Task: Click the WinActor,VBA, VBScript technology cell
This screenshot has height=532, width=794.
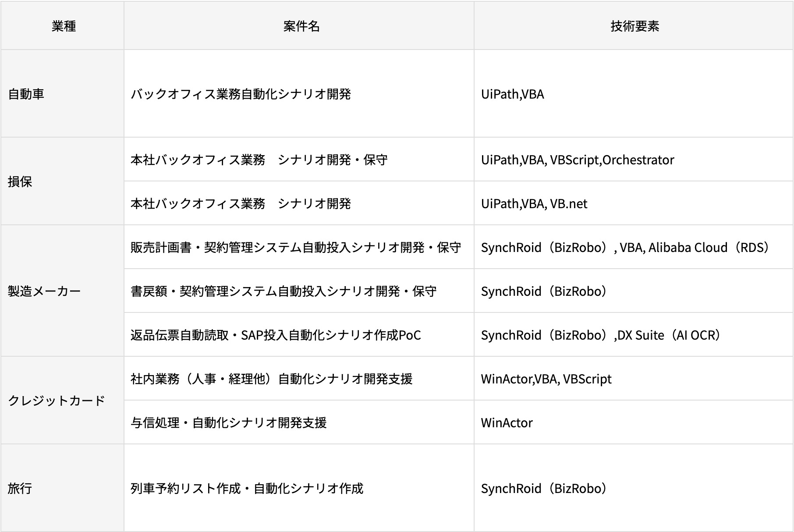Action: [546, 379]
